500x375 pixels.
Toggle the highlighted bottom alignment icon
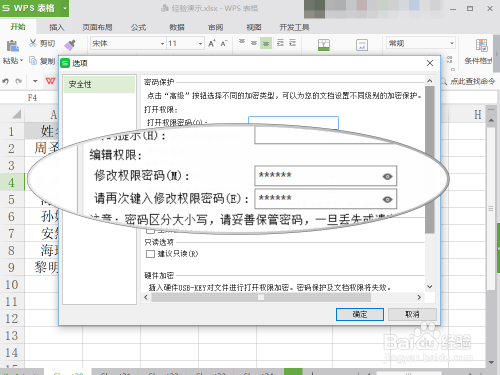(266, 43)
